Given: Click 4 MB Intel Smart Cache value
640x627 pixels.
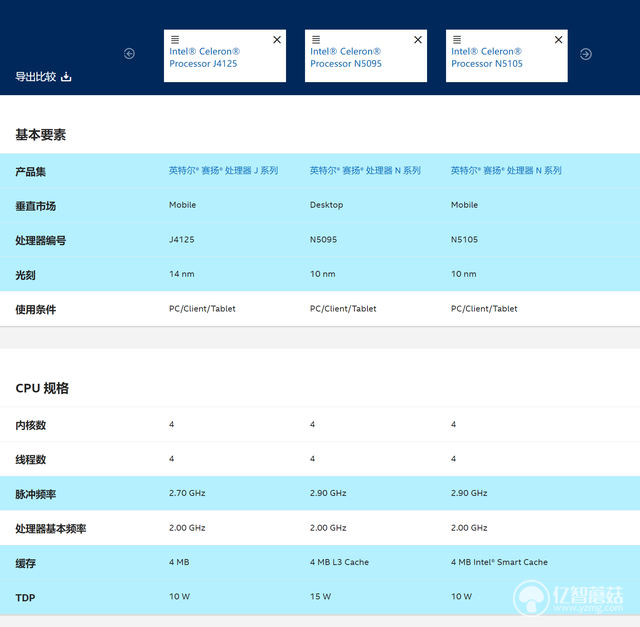Looking at the screenshot, I should [499, 562].
